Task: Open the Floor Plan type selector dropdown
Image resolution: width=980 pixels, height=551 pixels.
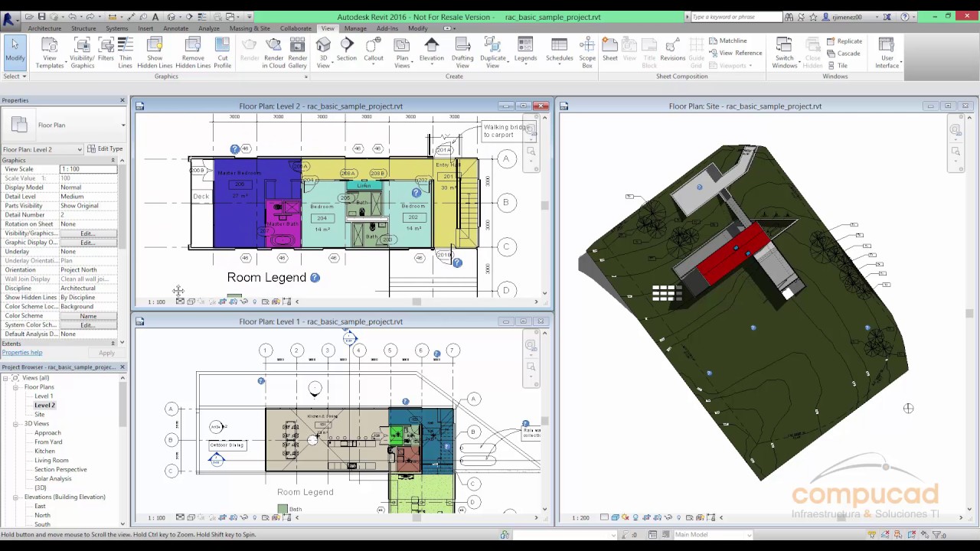Action: [123, 125]
